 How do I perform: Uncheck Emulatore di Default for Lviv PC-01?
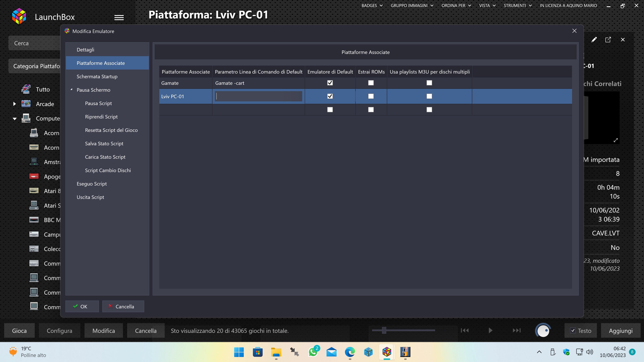coord(330,96)
